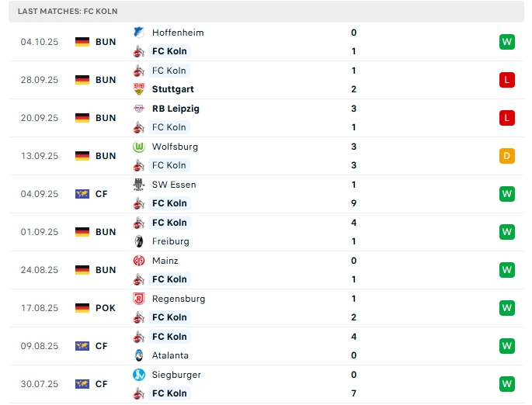Click the RB Leipzig club crest
The width and height of the screenshot is (532, 405).
tap(139, 109)
